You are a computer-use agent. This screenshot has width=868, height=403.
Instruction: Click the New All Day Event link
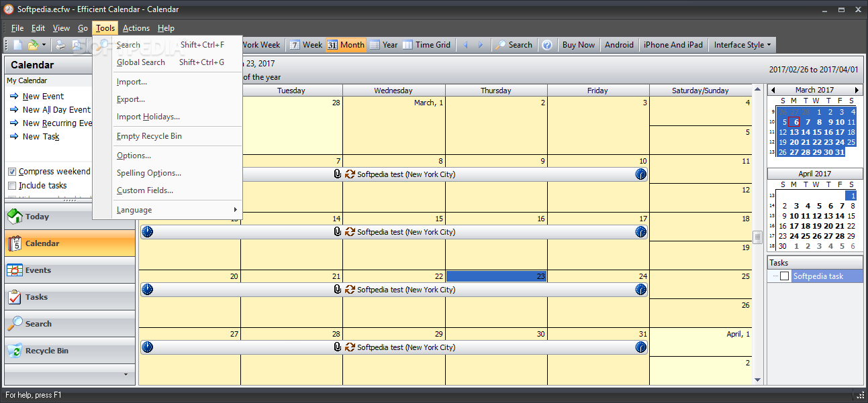(56, 110)
